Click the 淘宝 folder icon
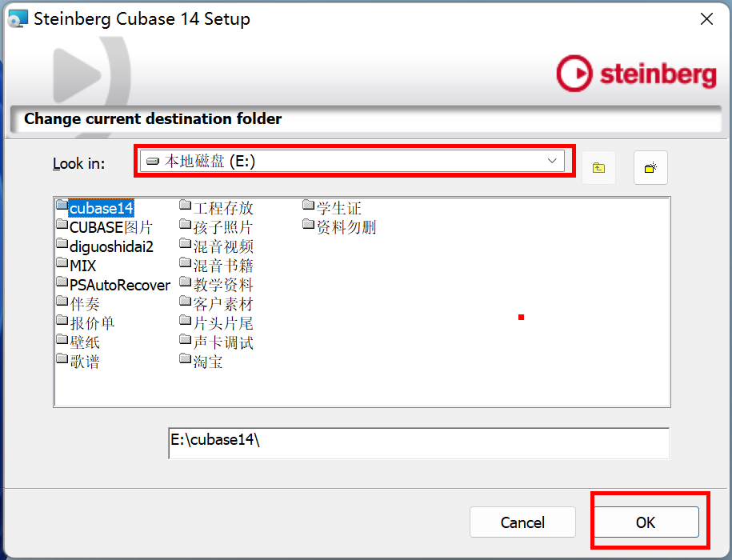 click(x=186, y=358)
